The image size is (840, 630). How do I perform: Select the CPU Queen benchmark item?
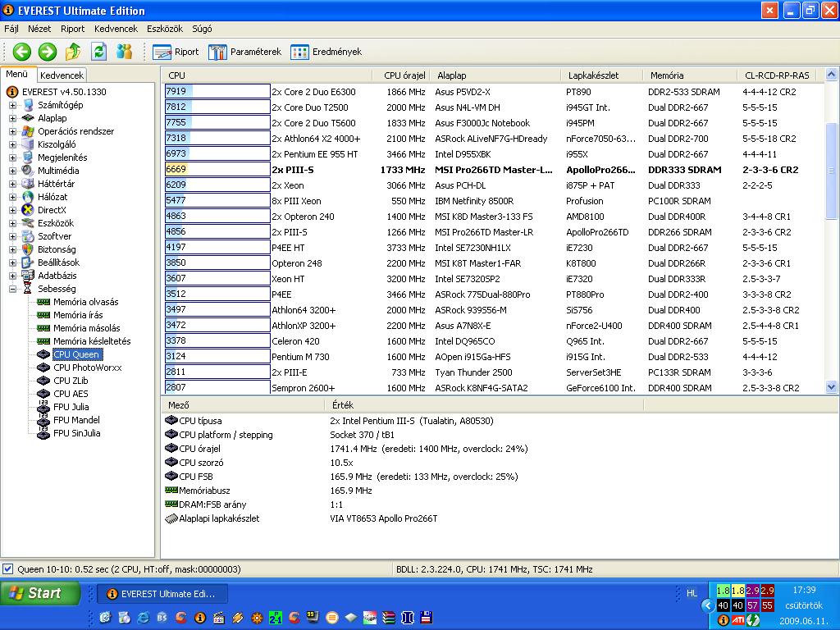pyautogui.click(x=76, y=354)
